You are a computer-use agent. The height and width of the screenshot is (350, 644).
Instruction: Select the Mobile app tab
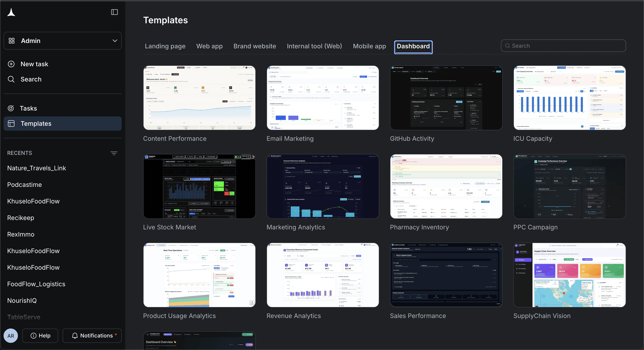pyautogui.click(x=369, y=46)
